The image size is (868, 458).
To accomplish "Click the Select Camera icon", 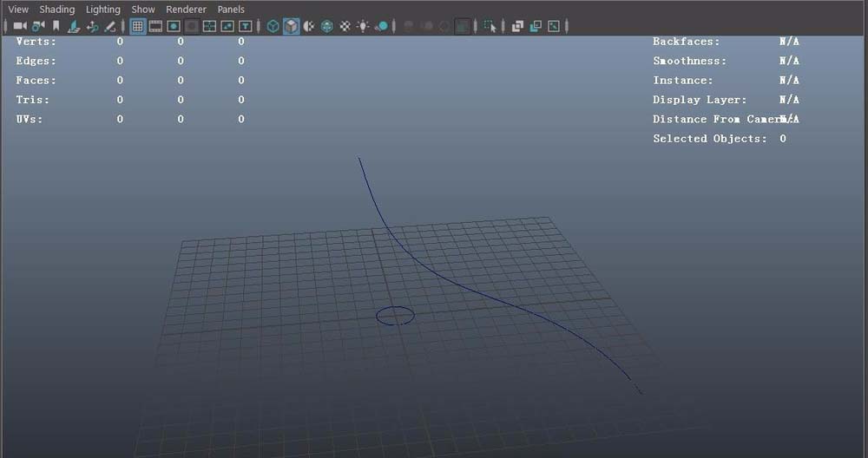I will click(19, 26).
